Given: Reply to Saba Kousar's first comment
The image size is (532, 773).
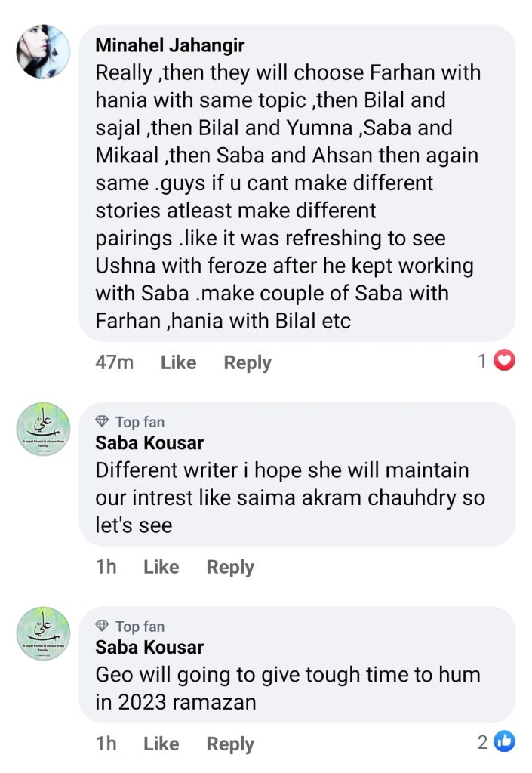Looking at the screenshot, I should pos(229,566).
